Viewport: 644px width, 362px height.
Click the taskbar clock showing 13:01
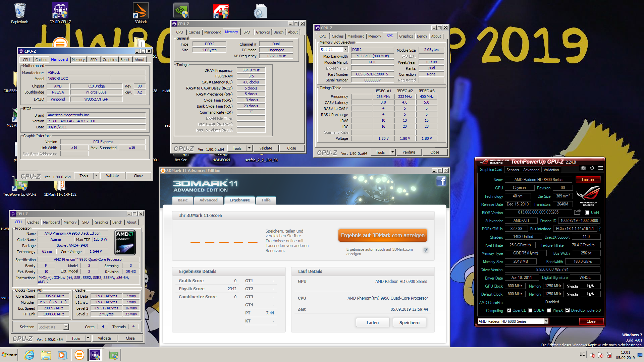(625, 355)
